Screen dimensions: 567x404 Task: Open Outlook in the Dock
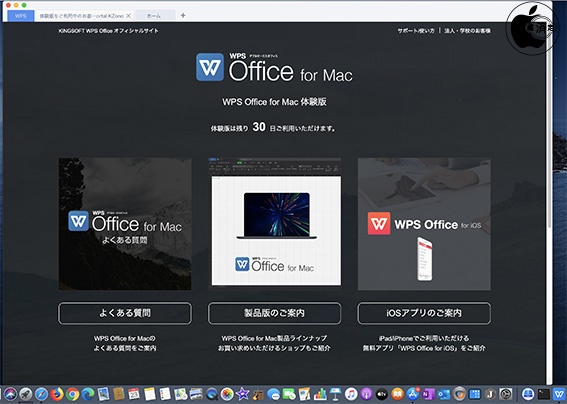click(x=444, y=394)
